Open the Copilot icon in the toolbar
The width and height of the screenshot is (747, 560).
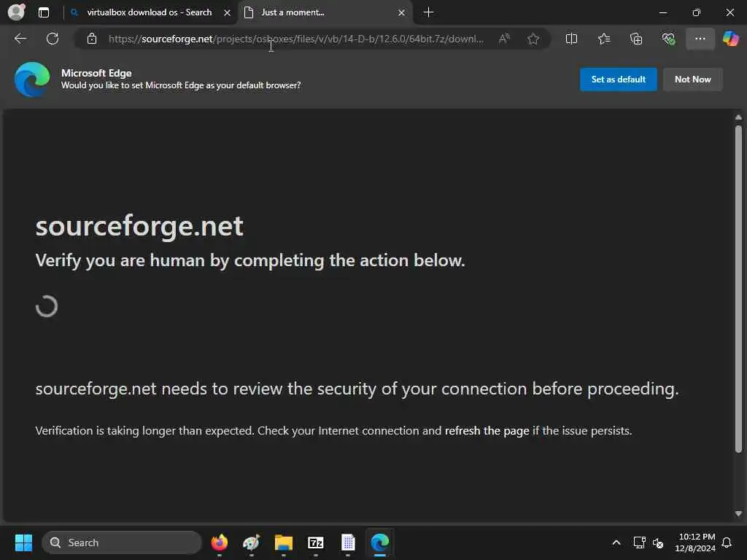tap(730, 39)
